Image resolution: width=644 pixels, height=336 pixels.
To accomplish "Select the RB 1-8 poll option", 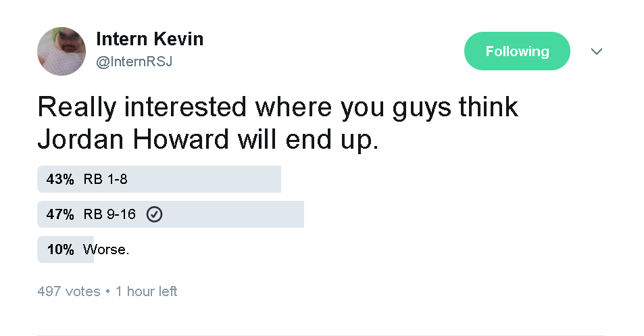I will (105, 180).
